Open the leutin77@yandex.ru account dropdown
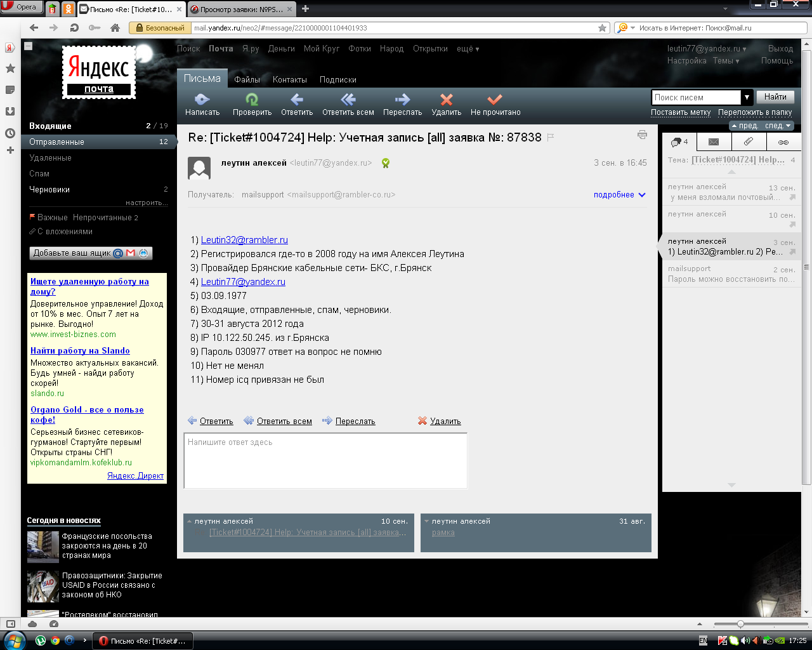Viewport: 812px width, 650px height. point(707,48)
